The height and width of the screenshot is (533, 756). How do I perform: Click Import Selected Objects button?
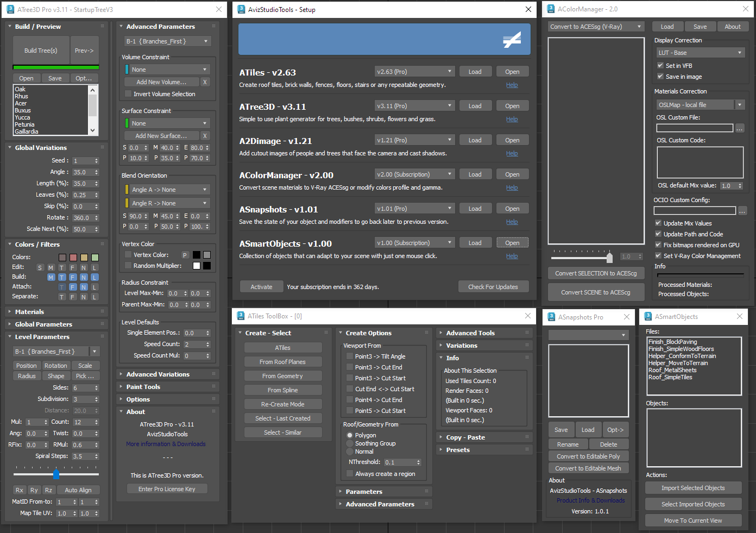(693, 488)
